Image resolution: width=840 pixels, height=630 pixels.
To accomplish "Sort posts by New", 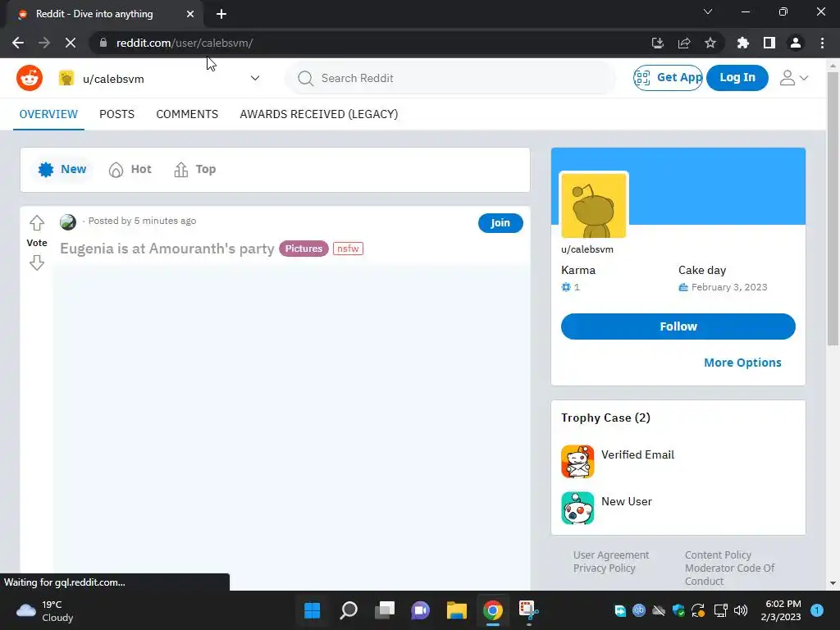I will (62, 169).
